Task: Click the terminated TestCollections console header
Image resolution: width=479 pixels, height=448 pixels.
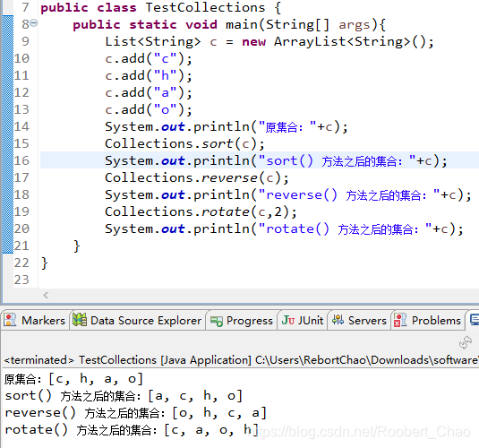Action: tap(242, 359)
